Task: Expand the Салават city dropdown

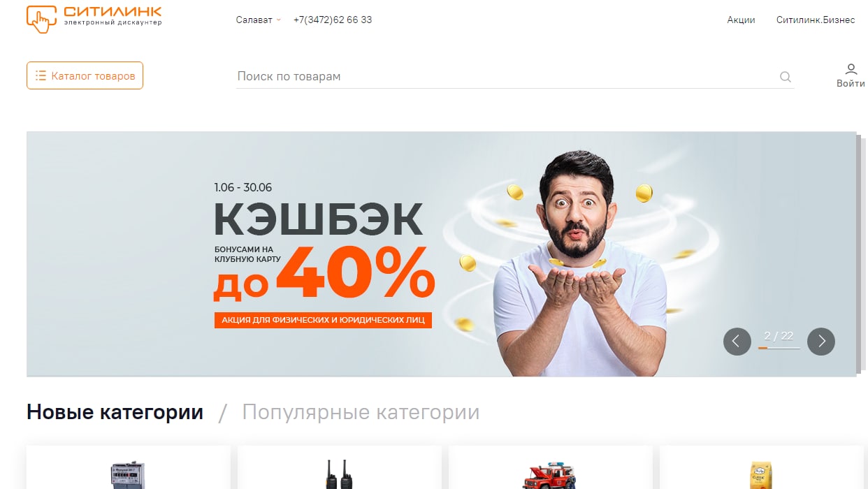Action: pyautogui.click(x=258, y=20)
